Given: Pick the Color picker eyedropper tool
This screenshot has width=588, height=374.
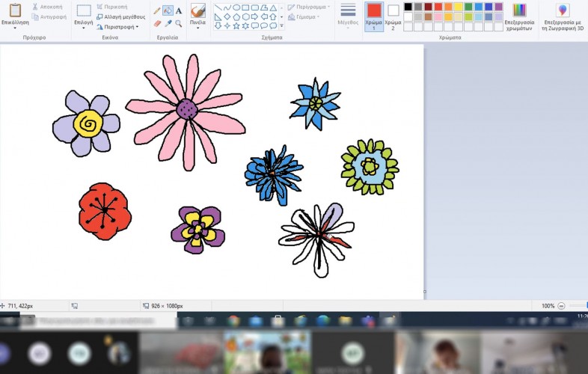Looking at the screenshot, I should tap(168, 23).
